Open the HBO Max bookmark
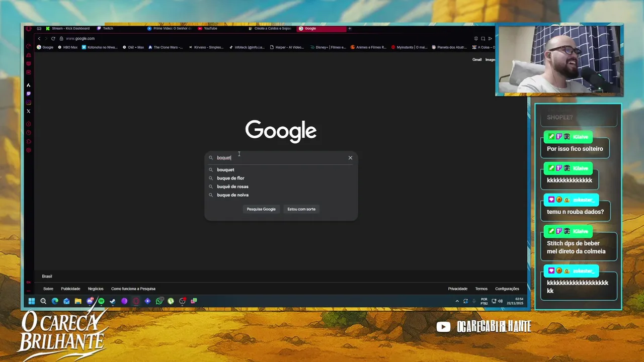644x362 pixels. click(x=68, y=47)
